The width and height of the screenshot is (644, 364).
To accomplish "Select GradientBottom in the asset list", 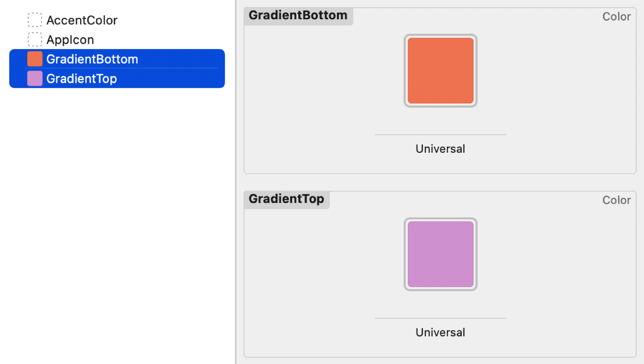I will click(x=92, y=59).
